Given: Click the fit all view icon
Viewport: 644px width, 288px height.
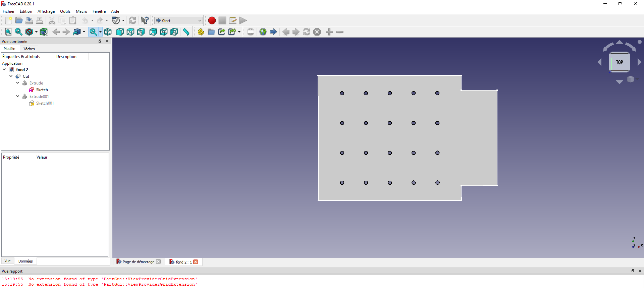Looking at the screenshot, I should 8,32.
